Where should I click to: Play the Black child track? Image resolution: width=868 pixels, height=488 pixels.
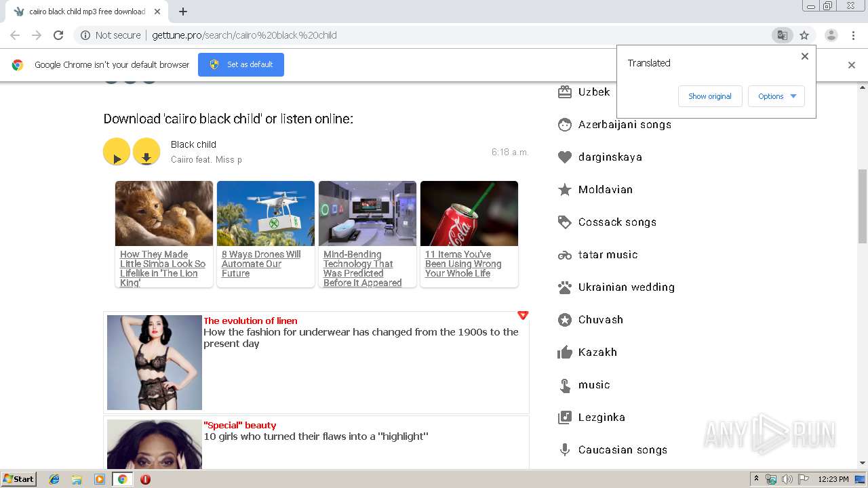[x=117, y=152]
